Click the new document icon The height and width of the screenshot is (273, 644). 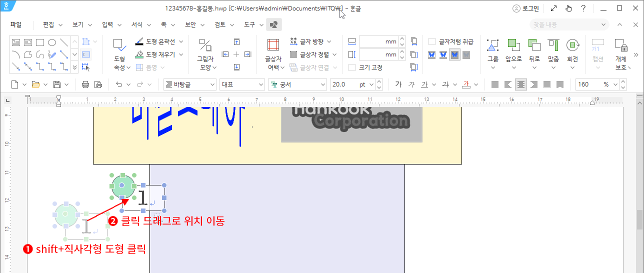14,84
